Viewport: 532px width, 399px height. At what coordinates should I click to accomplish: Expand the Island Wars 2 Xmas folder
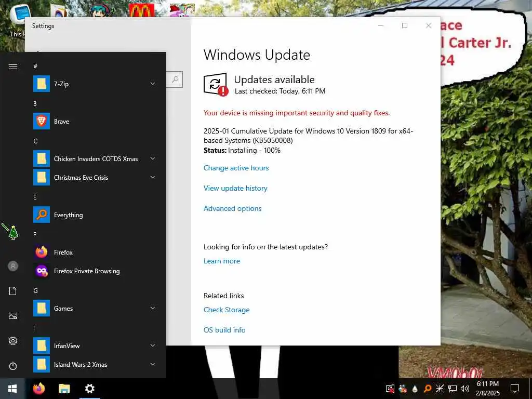coord(153,364)
